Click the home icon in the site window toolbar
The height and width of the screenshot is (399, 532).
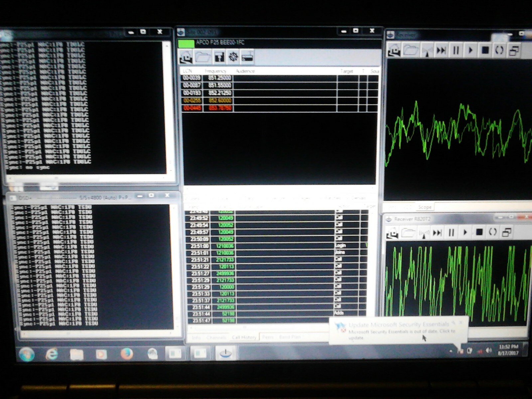click(186, 57)
